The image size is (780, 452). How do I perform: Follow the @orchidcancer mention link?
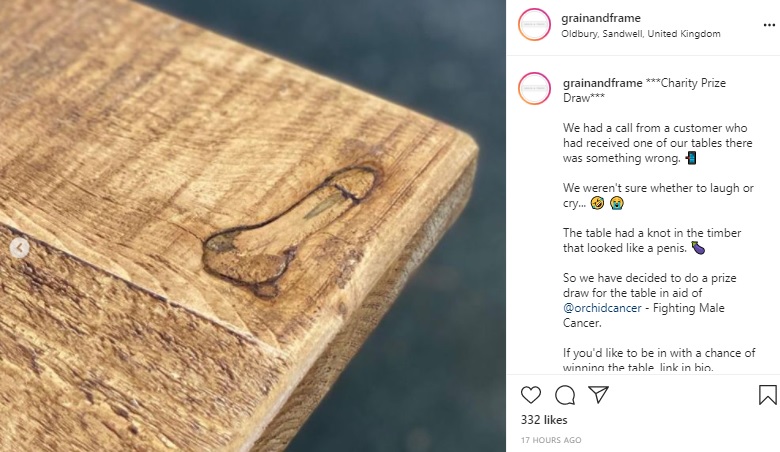coord(602,308)
